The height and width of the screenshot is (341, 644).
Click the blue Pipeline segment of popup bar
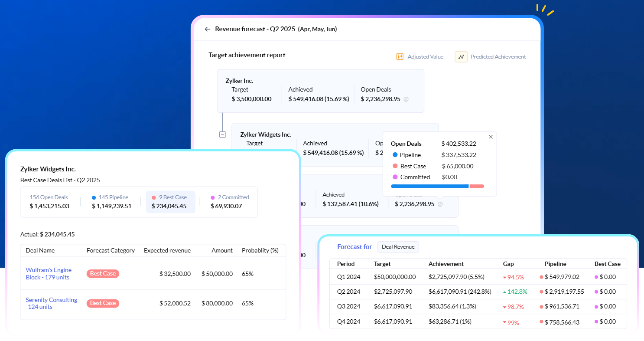tap(430, 186)
